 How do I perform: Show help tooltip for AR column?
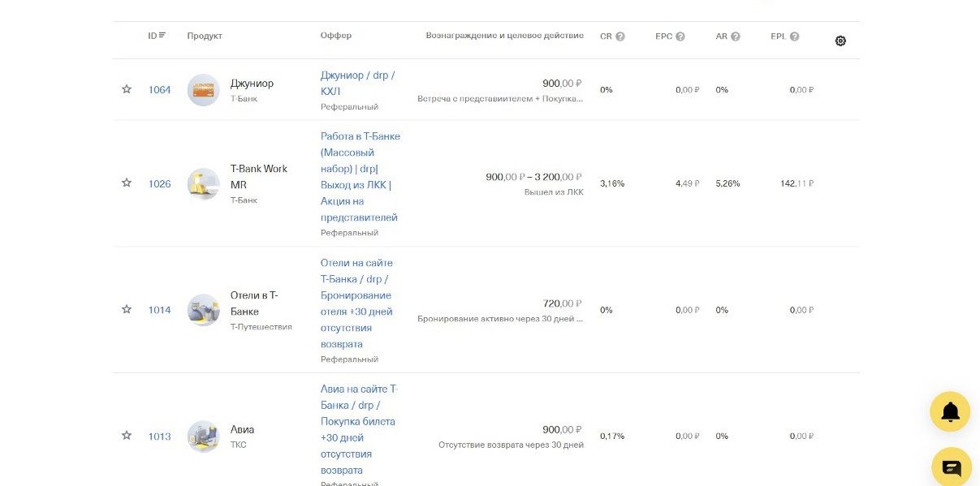736,37
